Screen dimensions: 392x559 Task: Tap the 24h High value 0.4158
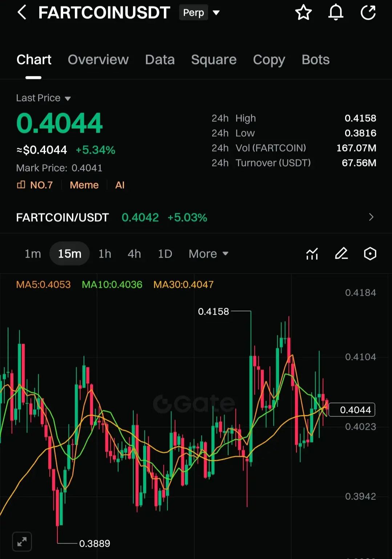pos(360,118)
